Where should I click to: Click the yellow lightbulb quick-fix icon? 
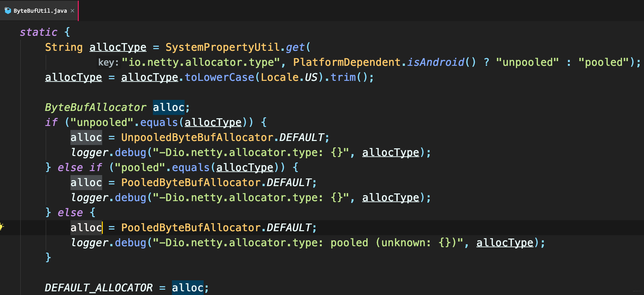click(x=2, y=227)
